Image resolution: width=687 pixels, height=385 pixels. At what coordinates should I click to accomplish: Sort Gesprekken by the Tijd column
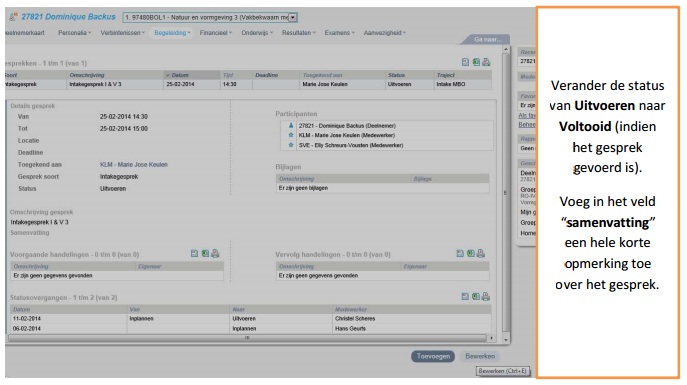[236, 75]
